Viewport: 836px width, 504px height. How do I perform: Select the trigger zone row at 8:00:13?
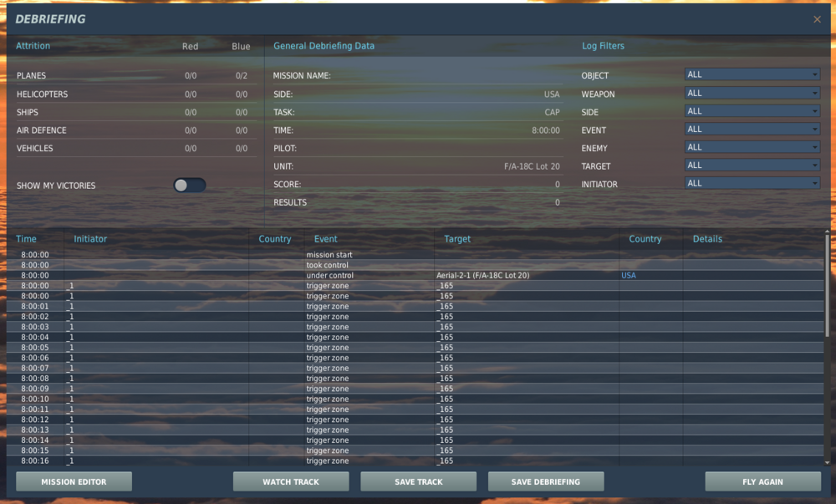(x=415, y=430)
